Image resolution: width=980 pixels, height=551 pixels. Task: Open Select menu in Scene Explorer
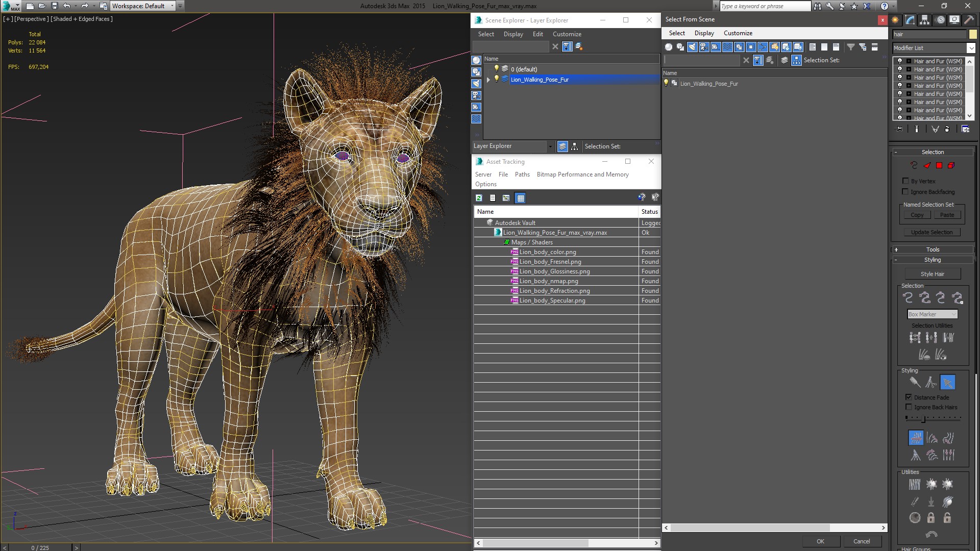coord(486,34)
